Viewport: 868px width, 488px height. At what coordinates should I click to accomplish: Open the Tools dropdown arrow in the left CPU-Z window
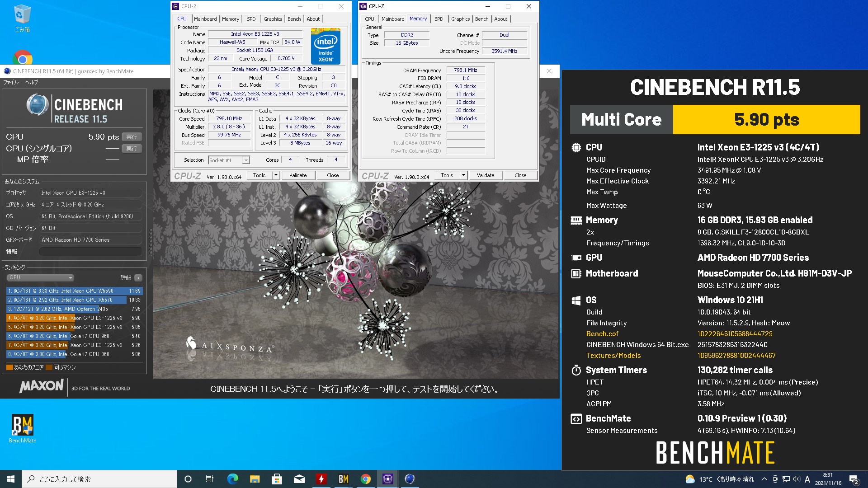pyautogui.click(x=276, y=175)
